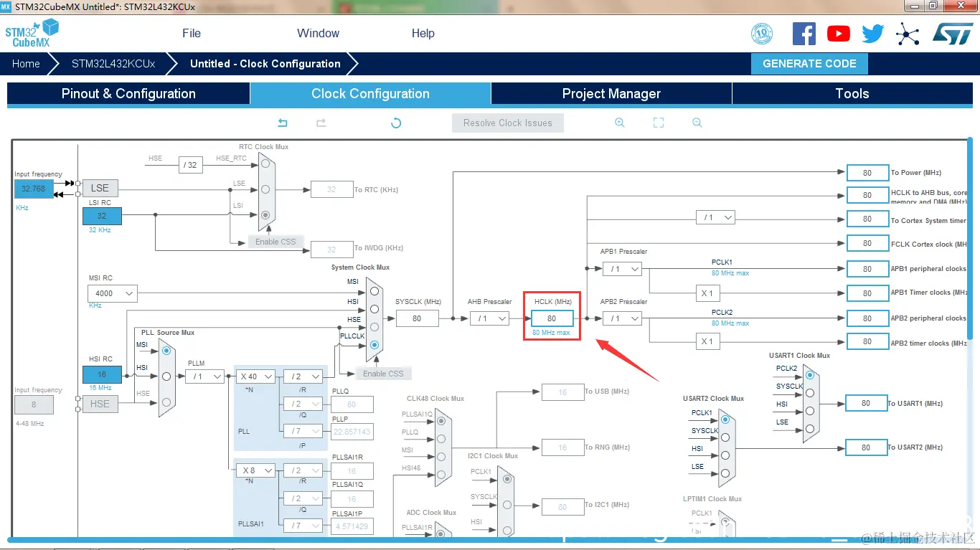Click Enable CSS under System Clock Mux

383,374
